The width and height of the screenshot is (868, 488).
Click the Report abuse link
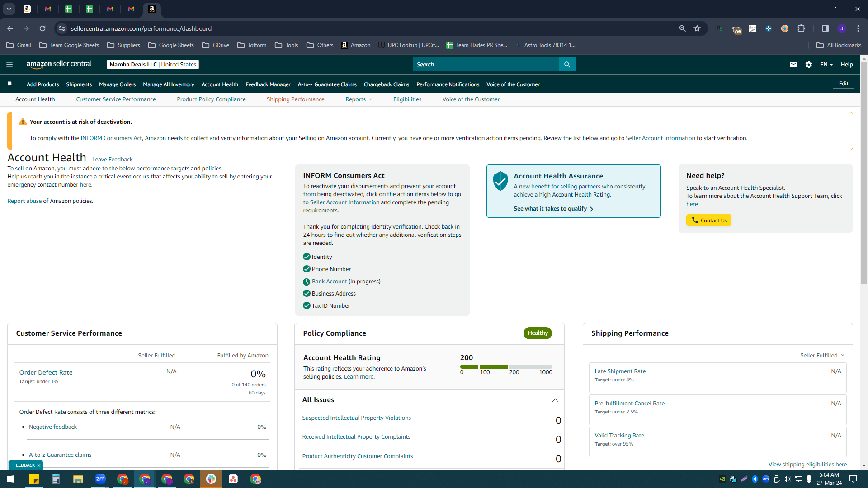pos(24,201)
